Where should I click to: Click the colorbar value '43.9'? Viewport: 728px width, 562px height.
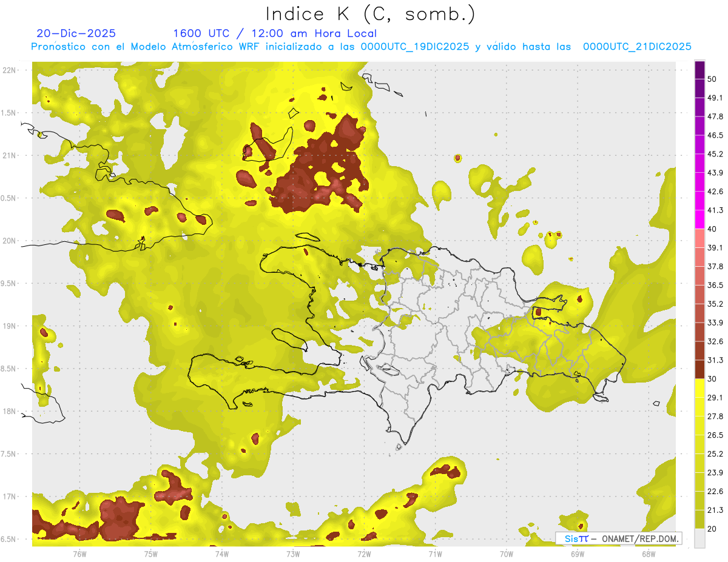pyautogui.click(x=715, y=173)
